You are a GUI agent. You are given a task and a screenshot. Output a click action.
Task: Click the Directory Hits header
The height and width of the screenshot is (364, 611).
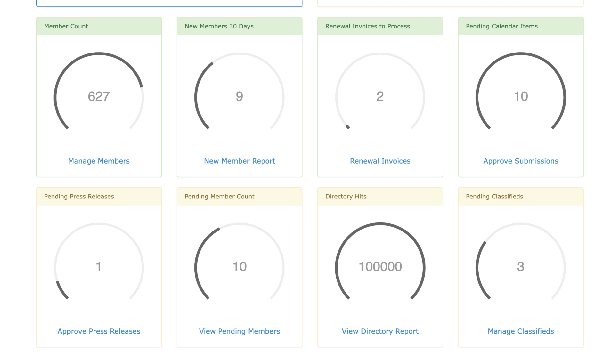380,197
